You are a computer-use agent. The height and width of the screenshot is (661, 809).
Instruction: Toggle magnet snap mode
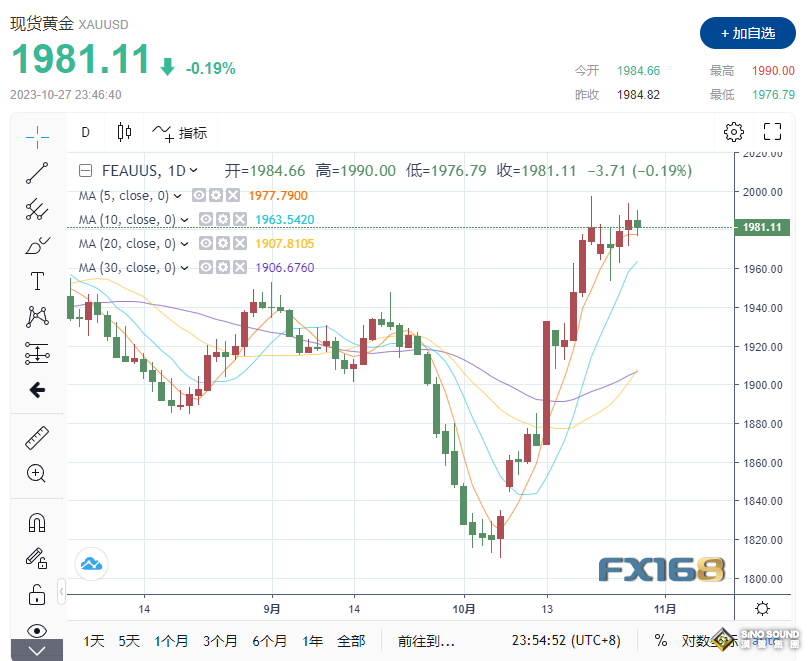click(x=37, y=522)
